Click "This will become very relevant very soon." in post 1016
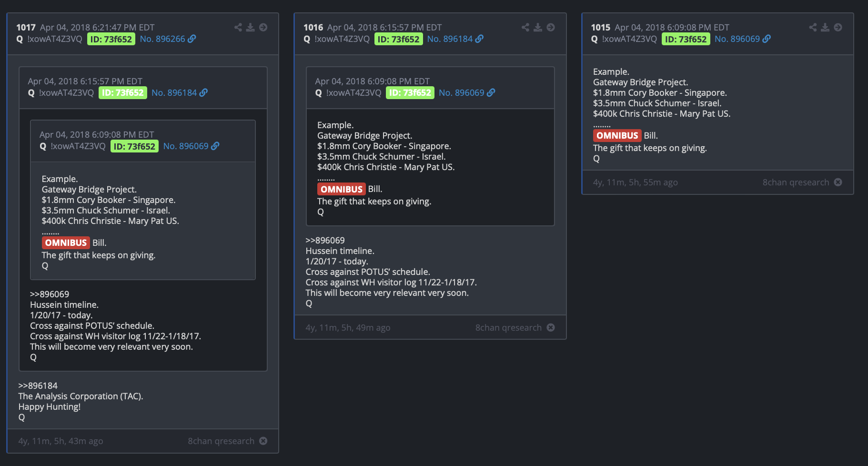 [387, 293]
